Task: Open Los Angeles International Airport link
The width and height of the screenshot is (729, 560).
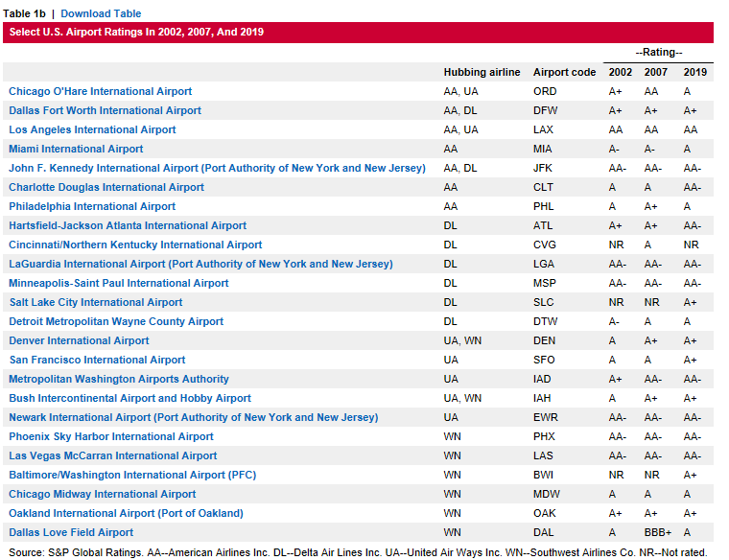Action: click(92, 129)
